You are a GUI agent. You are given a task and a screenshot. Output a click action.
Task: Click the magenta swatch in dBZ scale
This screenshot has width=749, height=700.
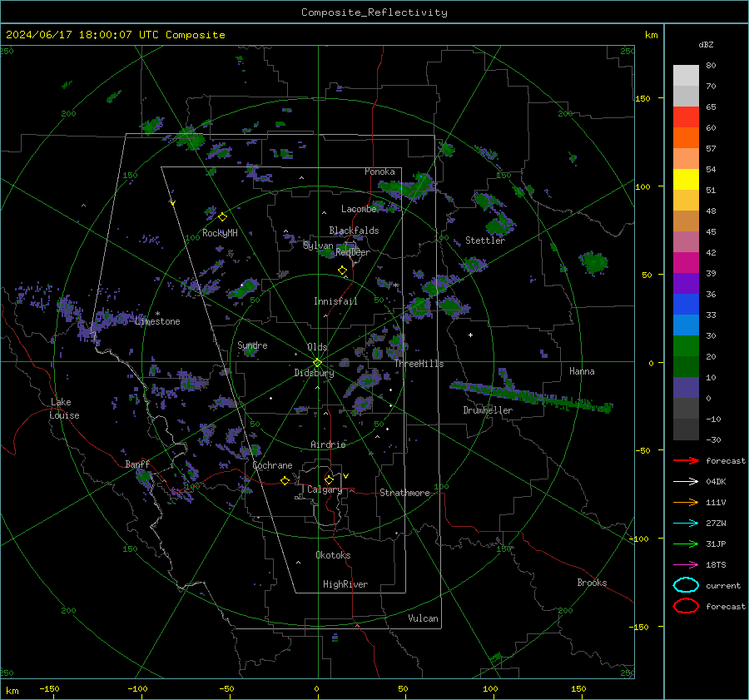click(x=686, y=262)
